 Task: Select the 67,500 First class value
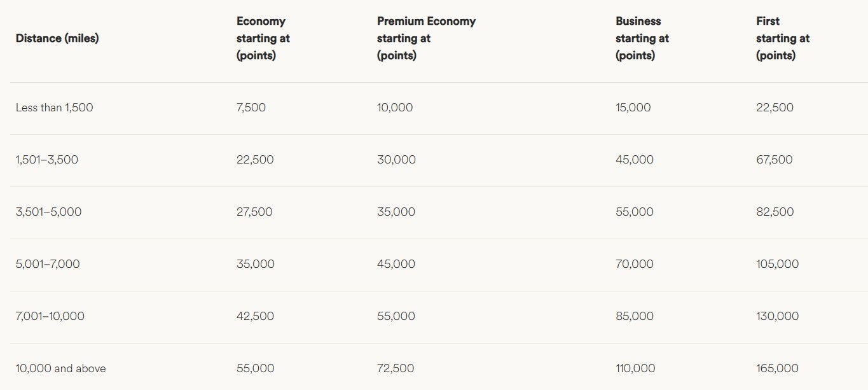(x=774, y=160)
